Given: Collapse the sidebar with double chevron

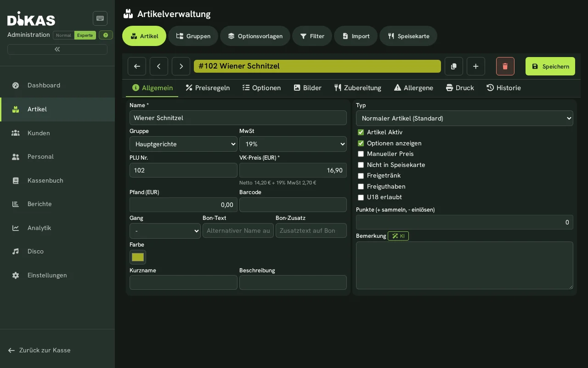Looking at the screenshot, I should (x=57, y=49).
